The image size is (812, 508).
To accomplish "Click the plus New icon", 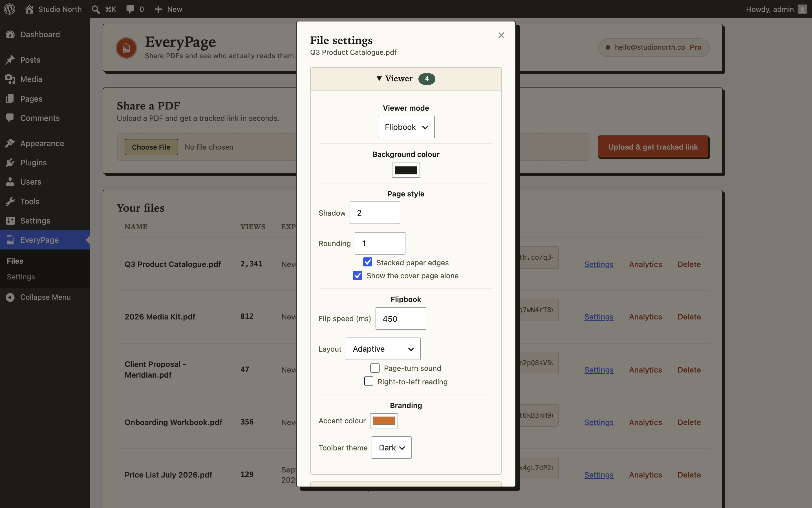I will tap(158, 9).
